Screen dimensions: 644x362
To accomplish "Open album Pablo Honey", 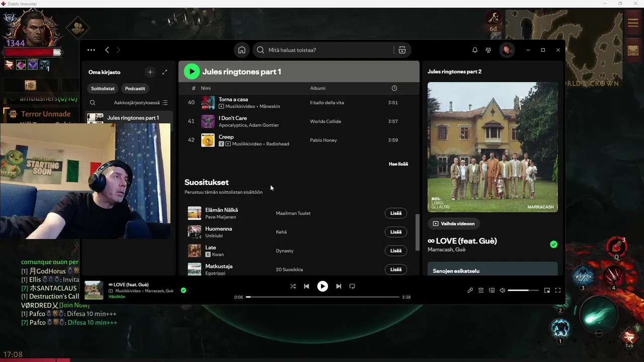I will 324,140.
